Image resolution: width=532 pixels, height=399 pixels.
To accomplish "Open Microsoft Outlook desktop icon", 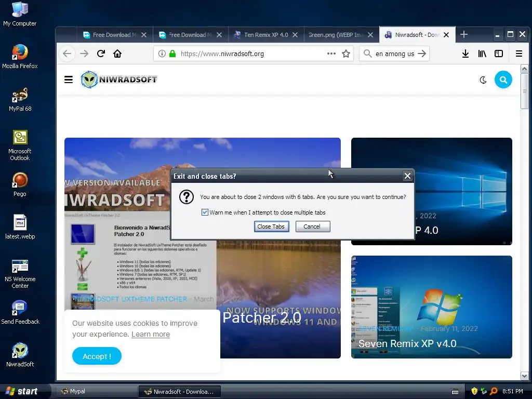I will pyautogui.click(x=20, y=145).
